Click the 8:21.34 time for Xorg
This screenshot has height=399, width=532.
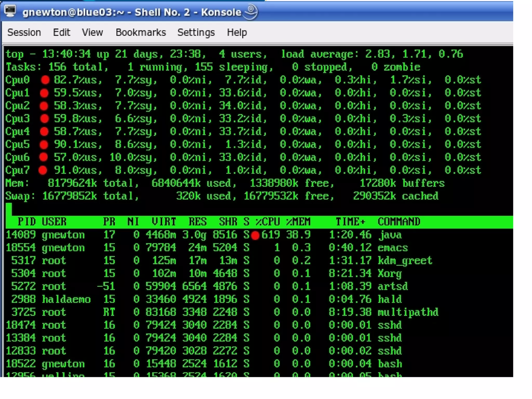(x=350, y=274)
